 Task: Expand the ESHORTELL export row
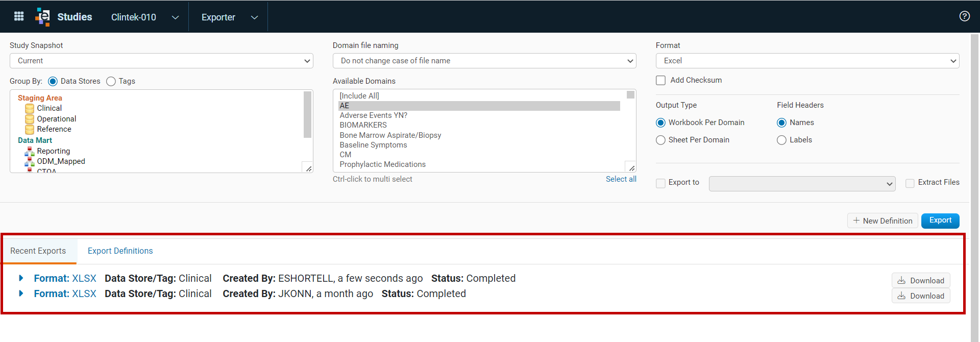[x=21, y=278]
